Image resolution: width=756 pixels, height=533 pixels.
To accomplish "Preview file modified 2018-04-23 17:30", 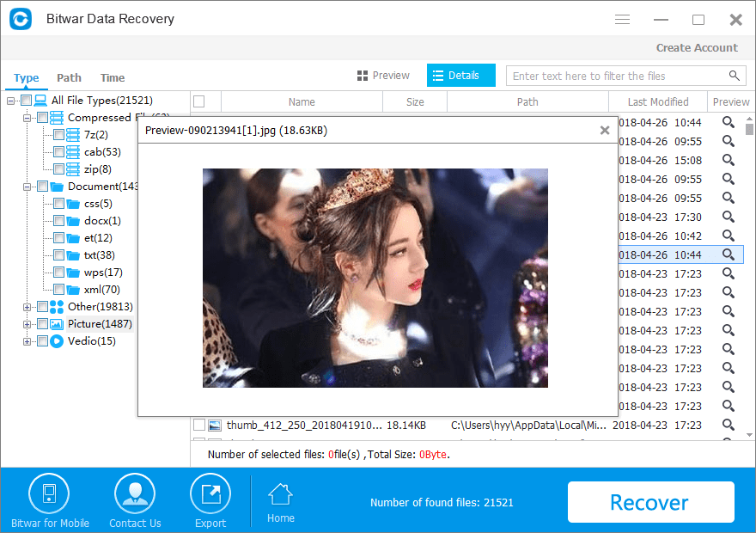I will (728, 217).
